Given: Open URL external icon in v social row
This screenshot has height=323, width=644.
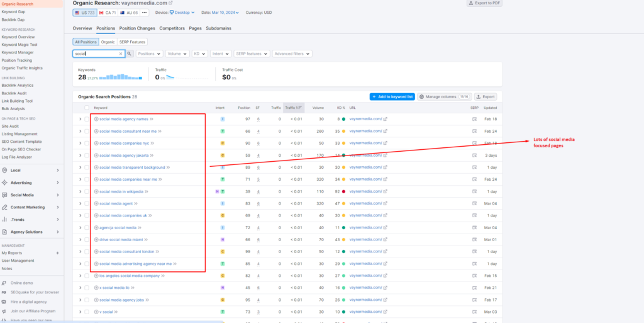Looking at the screenshot, I should [386, 312].
